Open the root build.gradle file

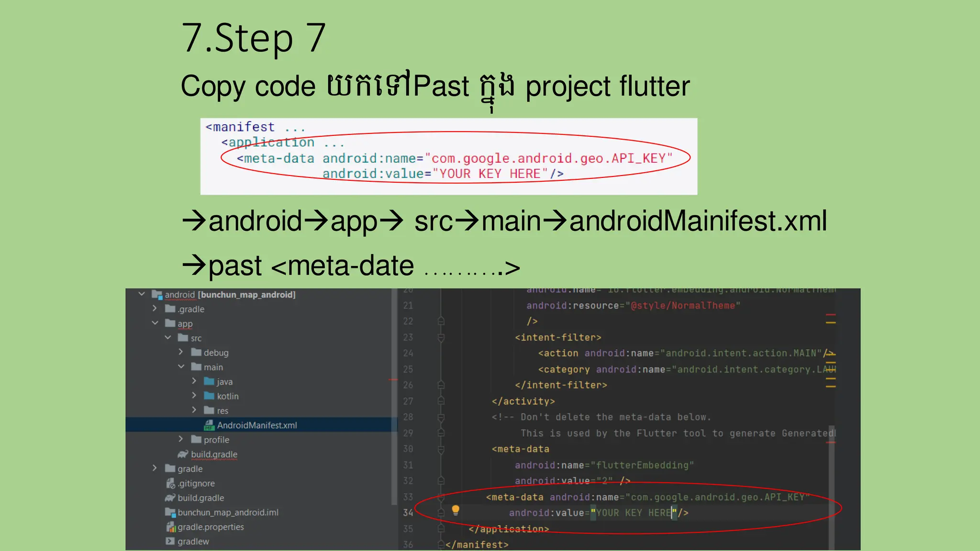point(200,497)
